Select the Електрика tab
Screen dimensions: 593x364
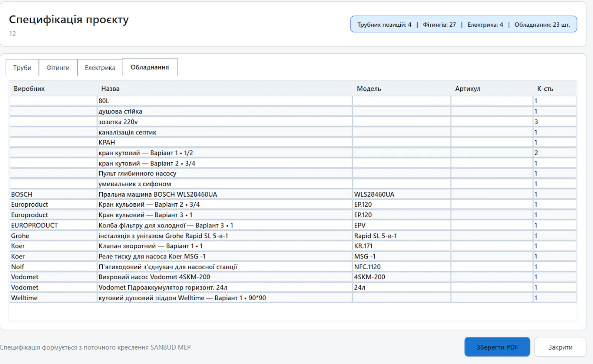[100, 67]
